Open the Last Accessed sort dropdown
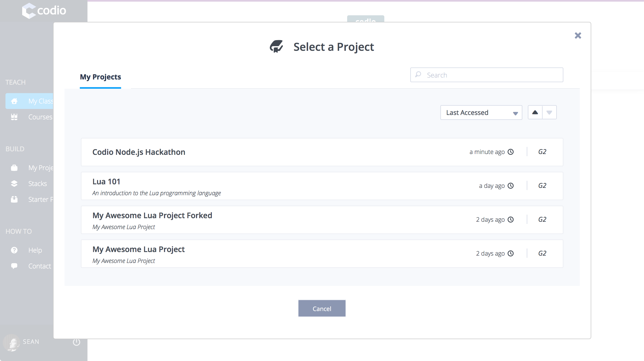The image size is (644, 361). coord(481,113)
